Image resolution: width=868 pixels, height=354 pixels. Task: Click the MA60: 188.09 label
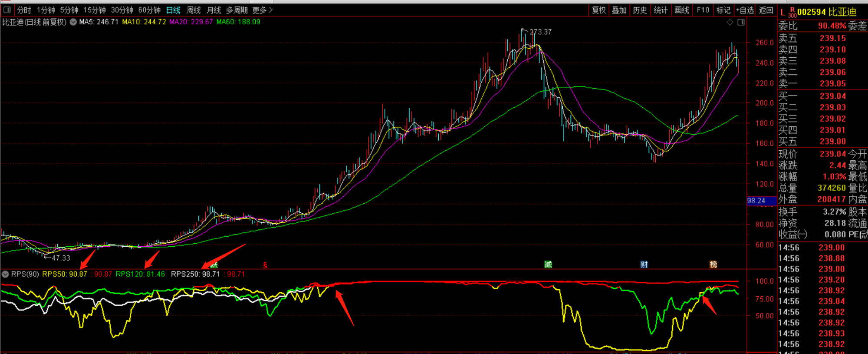(x=238, y=22)
